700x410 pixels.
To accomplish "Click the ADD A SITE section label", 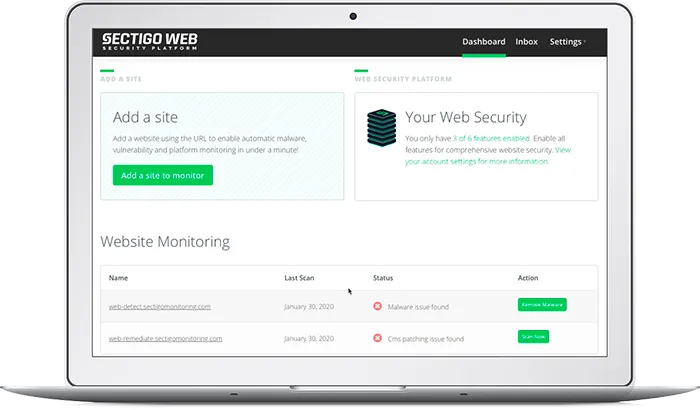I will click(121, 79).
